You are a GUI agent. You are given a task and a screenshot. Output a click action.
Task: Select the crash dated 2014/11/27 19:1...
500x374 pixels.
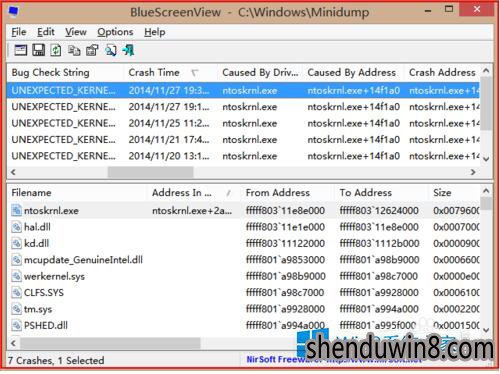(x=243, y=107)
